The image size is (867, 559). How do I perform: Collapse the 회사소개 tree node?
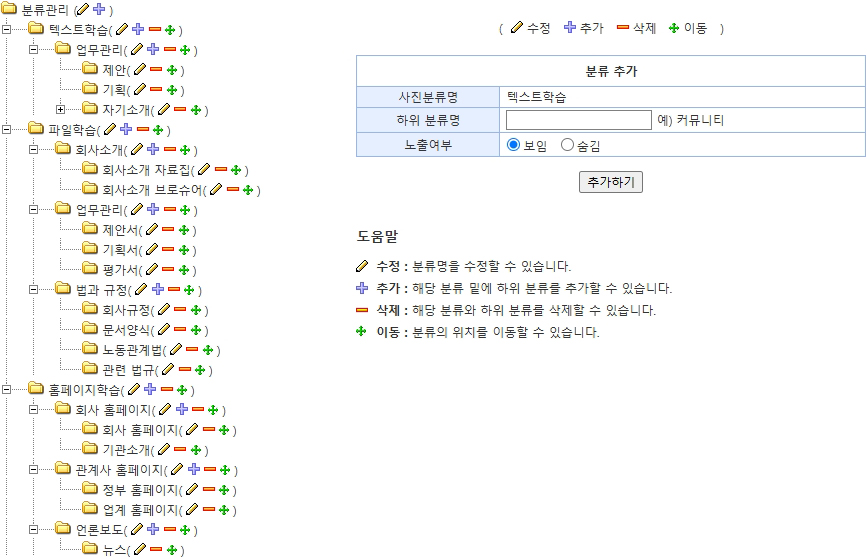34,149
